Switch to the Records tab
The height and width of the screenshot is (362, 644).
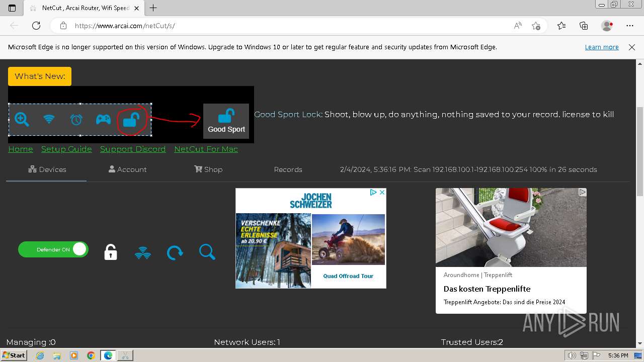[288, 169]
